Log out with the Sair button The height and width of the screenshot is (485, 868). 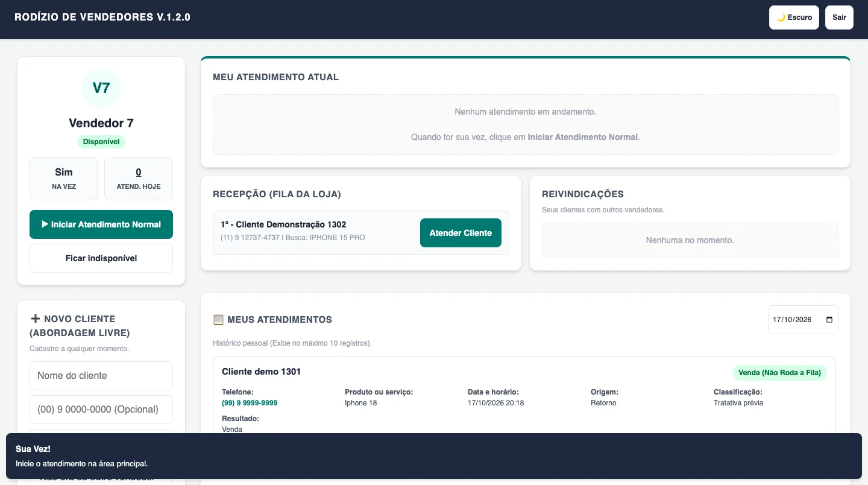(840, 17)
